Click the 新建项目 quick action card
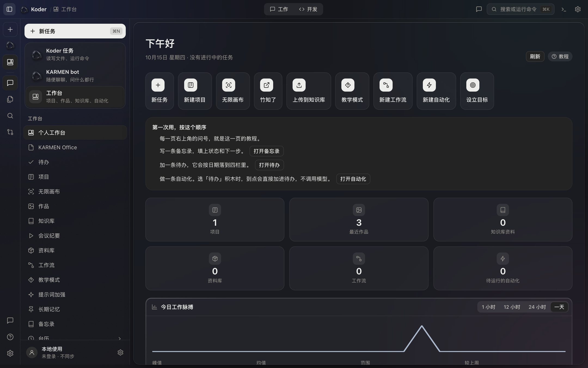This screenshot has height=368, width=588. 195,91
